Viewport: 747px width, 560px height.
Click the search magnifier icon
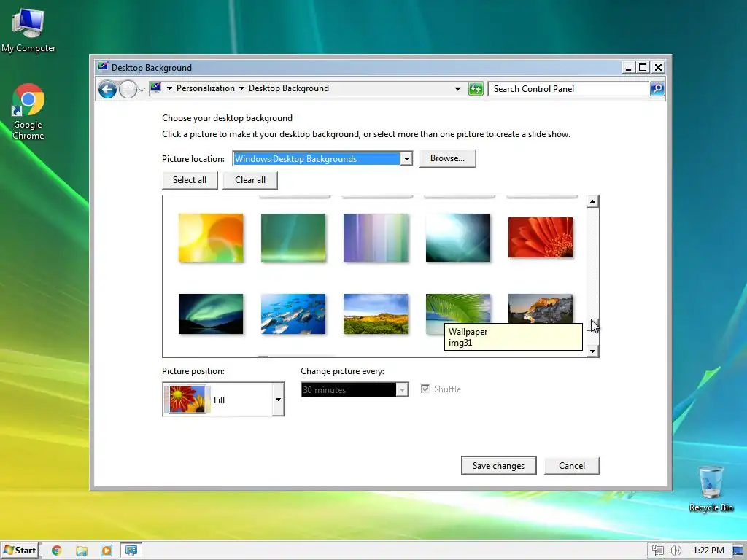657,89
